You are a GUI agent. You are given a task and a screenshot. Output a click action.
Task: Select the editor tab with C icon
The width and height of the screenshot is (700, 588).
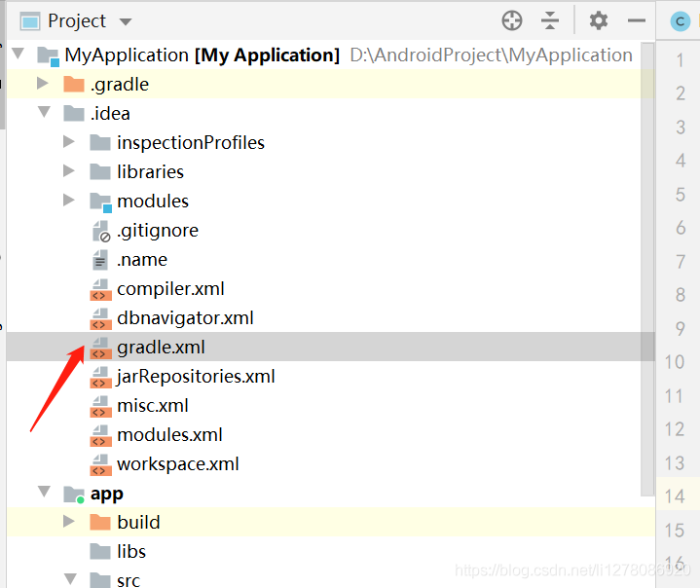point(680,21)
